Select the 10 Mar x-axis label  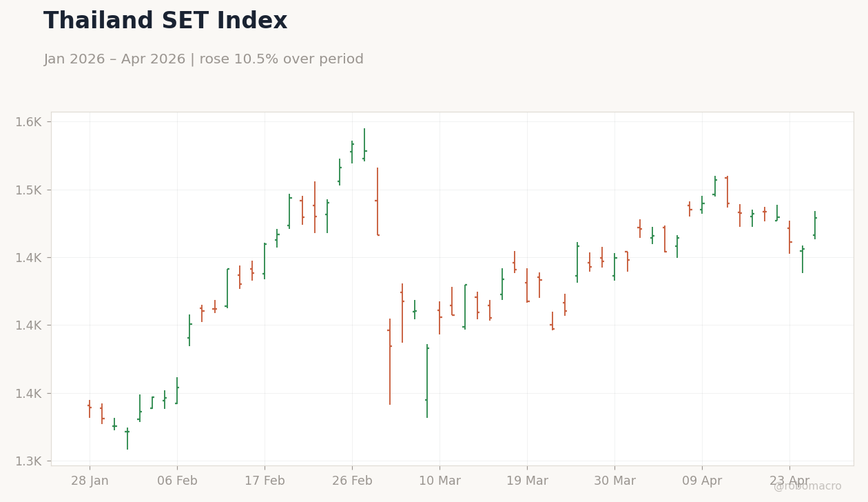[440, 481]
